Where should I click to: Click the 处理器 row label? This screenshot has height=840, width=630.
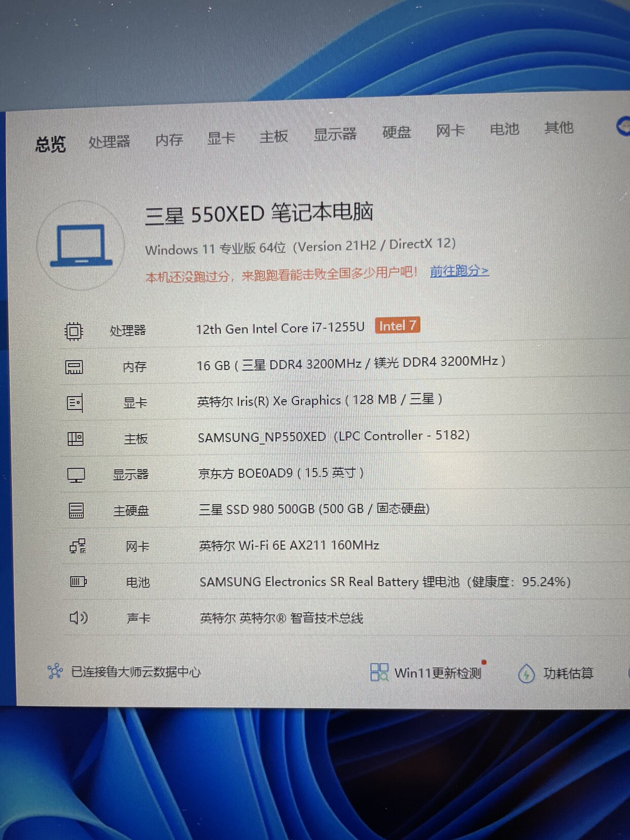128,331
